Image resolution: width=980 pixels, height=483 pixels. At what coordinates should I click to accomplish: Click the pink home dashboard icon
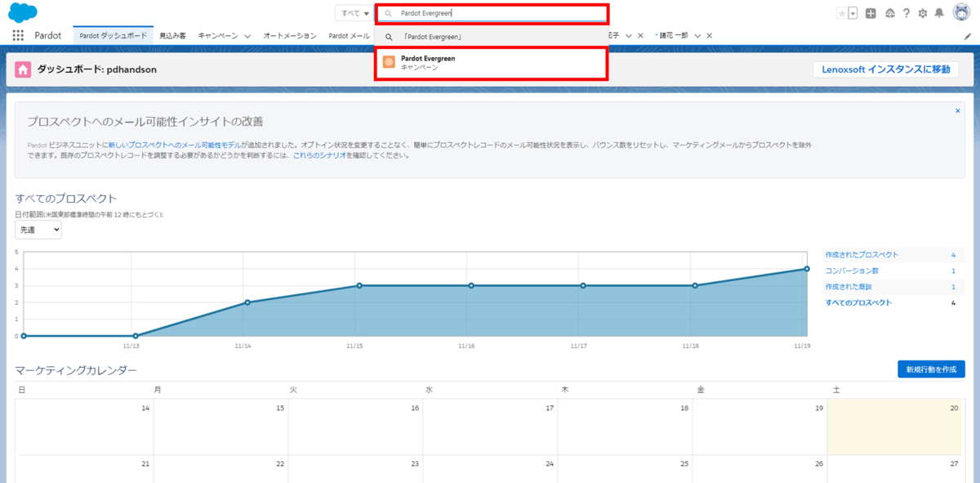coord(24,69)
